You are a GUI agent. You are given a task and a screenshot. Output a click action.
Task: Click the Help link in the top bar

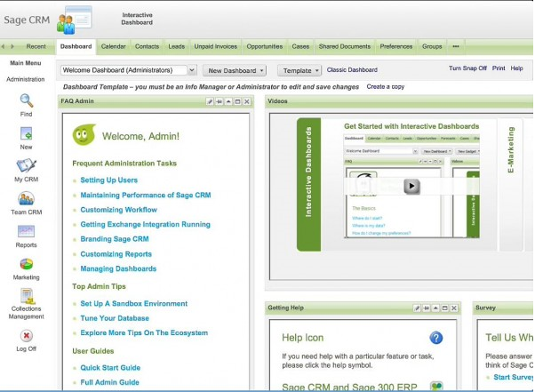coord(516,68)
